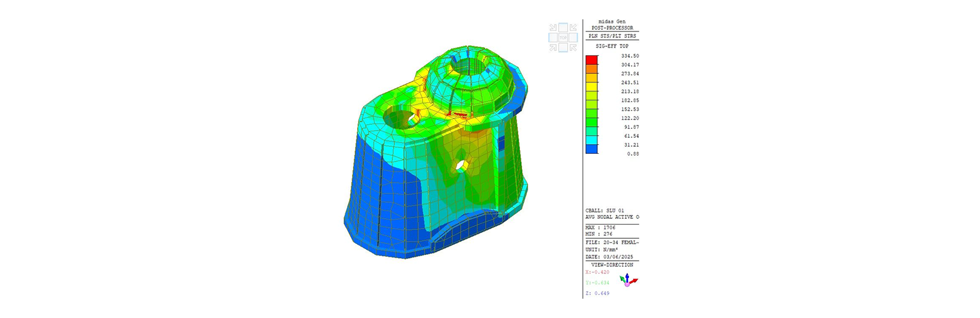Select the red swatch in stress legend

[591, 60]
